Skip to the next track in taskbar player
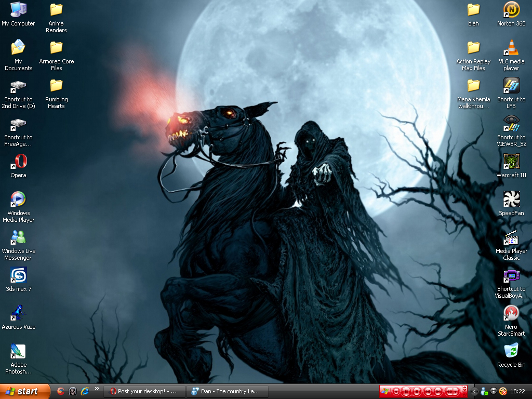The width and height of the screenshot is (532, 399). point(438,392)
